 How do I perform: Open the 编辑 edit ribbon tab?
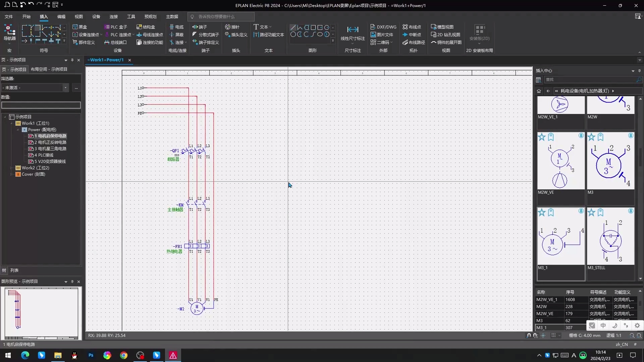(61, 16)
